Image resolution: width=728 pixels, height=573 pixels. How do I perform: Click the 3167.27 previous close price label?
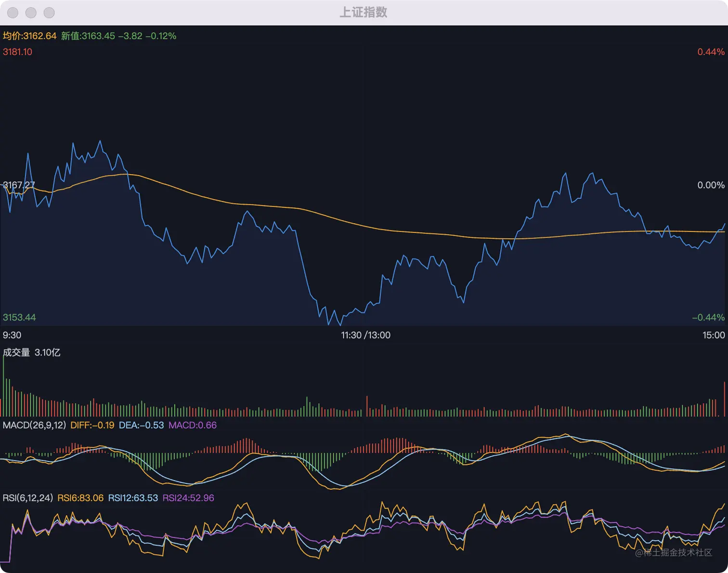(19, 185)
